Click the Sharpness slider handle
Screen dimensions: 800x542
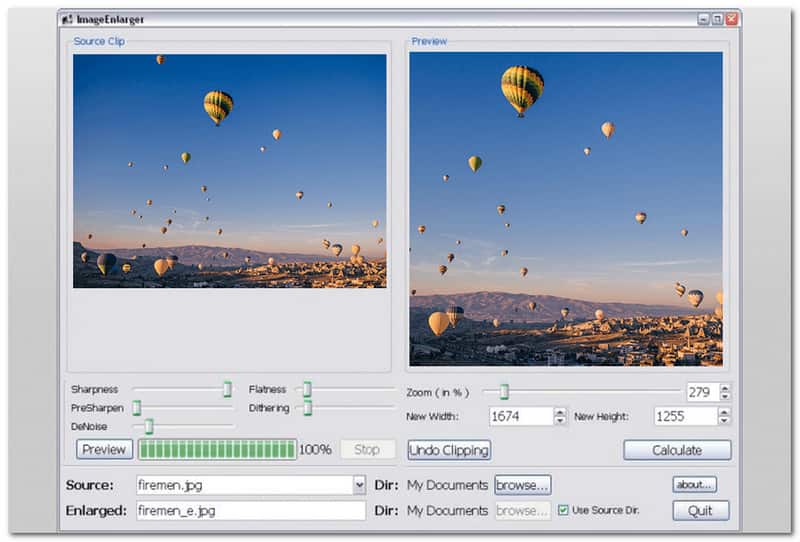(228, 389)
